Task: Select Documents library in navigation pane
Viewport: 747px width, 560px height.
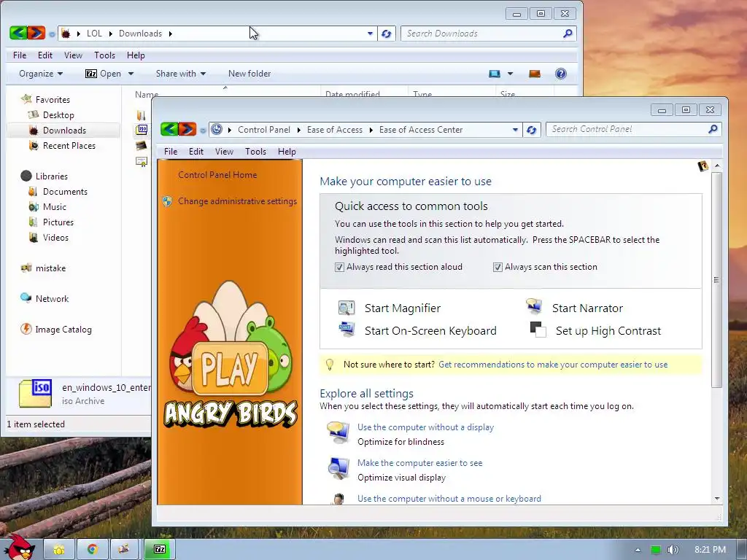Action: 65,192
